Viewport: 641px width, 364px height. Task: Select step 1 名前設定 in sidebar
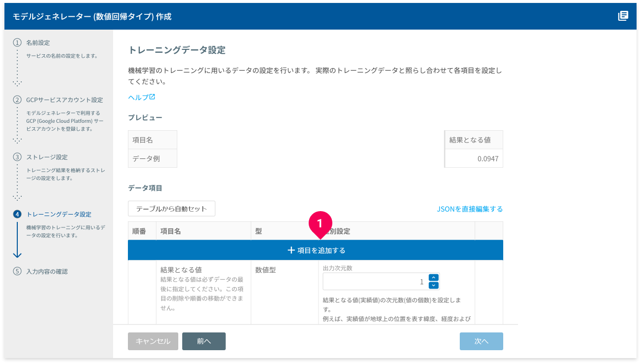coord(38,43)
